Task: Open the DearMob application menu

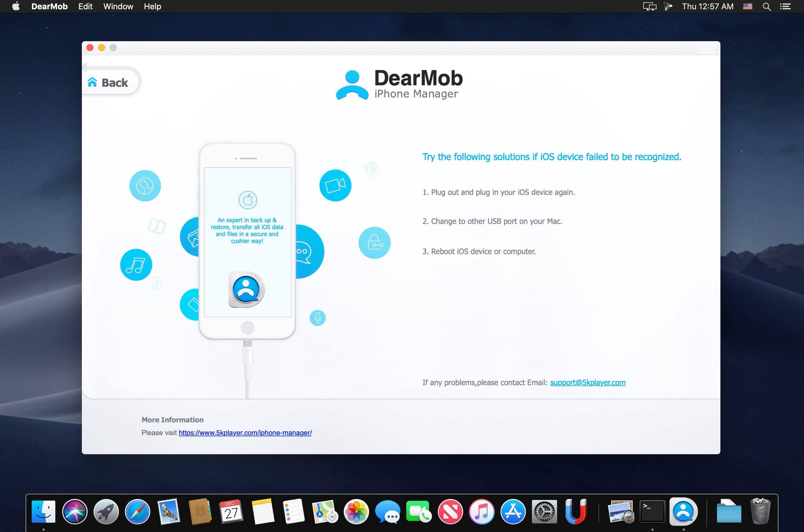Action: [x=49, y=6]
